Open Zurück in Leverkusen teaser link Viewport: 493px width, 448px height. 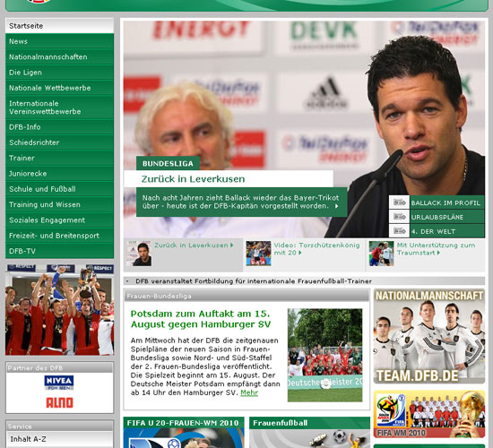(x=194, y=246)
